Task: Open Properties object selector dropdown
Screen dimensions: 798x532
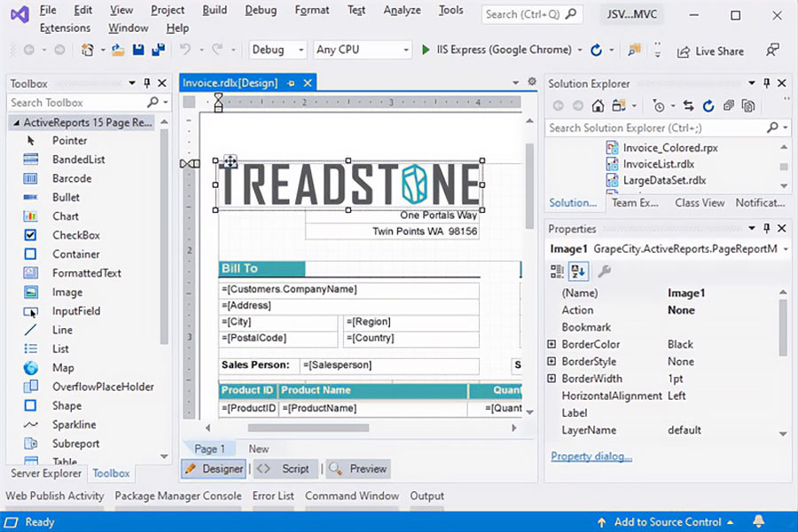Action: coord(786,249)
